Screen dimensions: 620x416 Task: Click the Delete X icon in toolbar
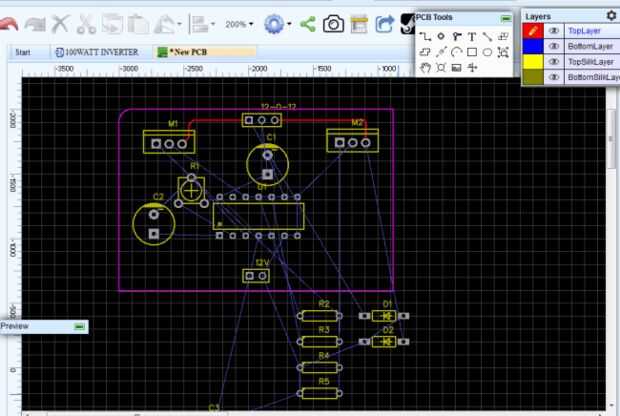tap(61, 24)
